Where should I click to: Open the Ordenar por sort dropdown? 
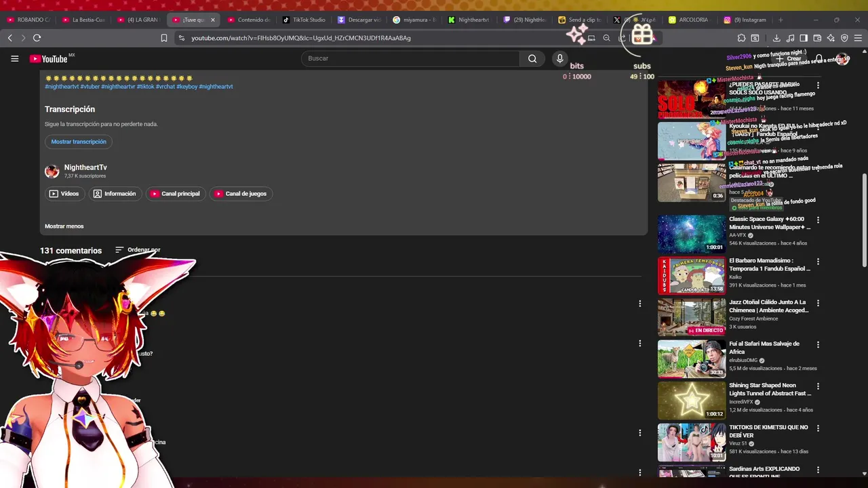pyautogui.click(x=138, y=250)
